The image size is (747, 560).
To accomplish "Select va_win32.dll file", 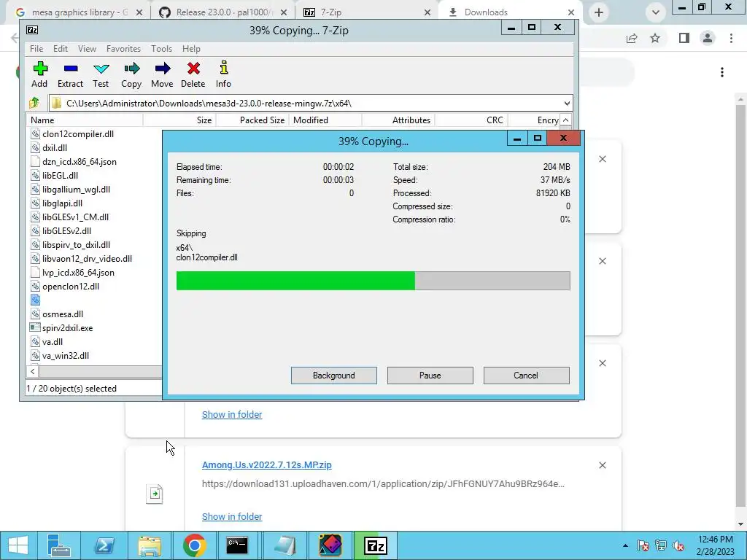I will coord(65,355).
